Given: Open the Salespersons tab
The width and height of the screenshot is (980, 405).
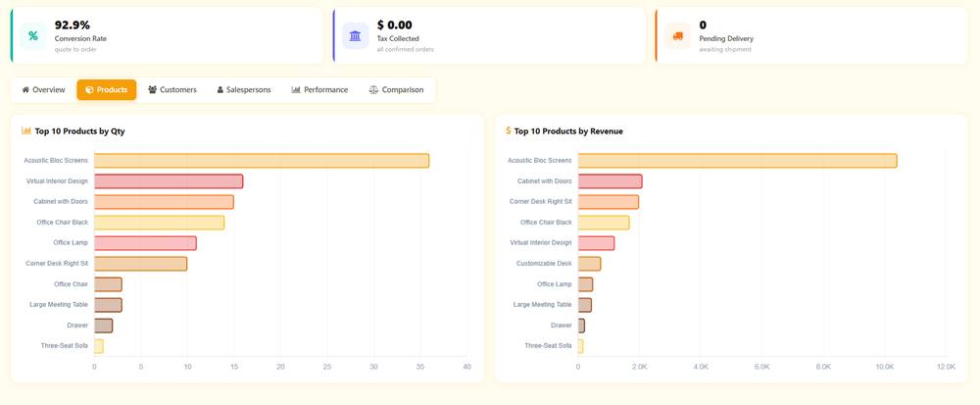Looking at the screenshot, I should pyautogui.click(x=244, y=89).
